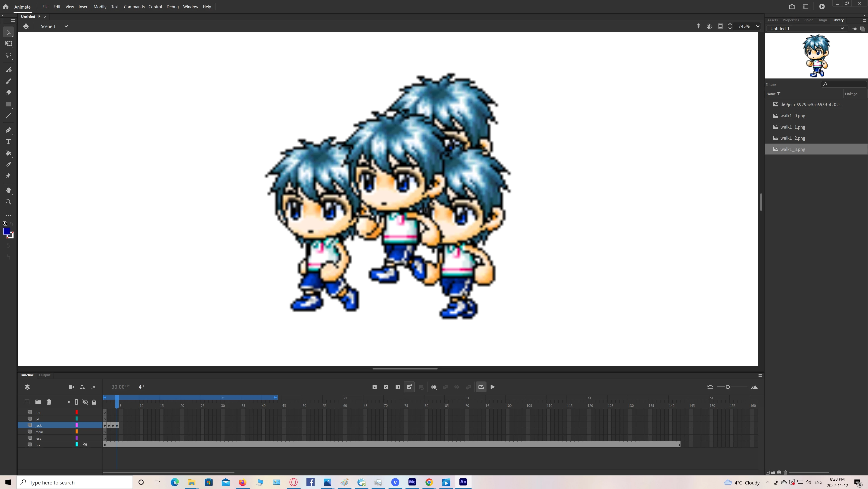Select the Lasso tool

click(x=8, y=55)
